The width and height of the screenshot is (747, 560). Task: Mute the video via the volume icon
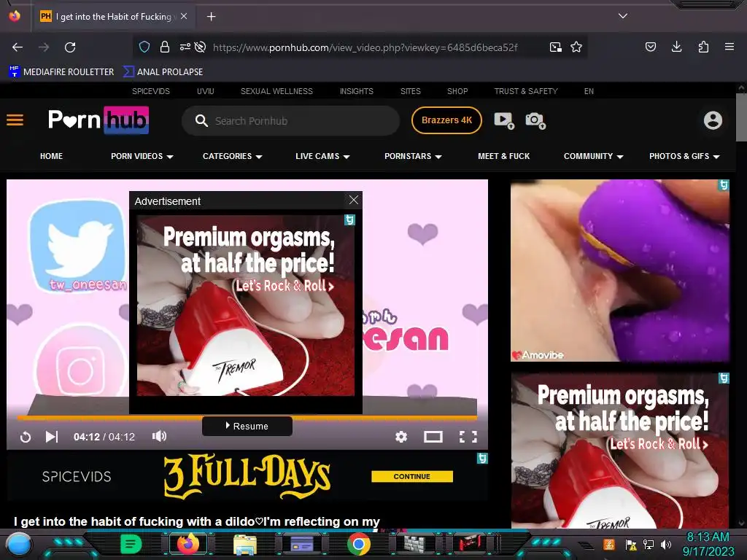(159, 436)
